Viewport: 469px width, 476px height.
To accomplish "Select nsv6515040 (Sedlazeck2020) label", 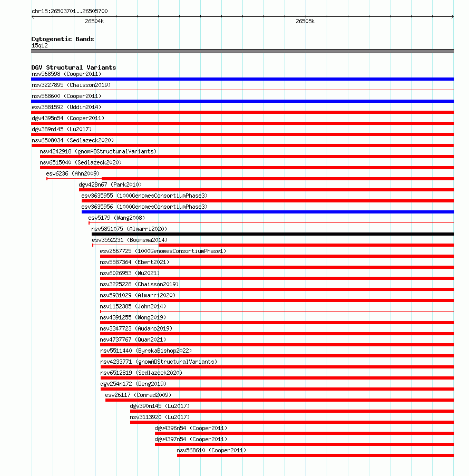I will coord(81,163).
